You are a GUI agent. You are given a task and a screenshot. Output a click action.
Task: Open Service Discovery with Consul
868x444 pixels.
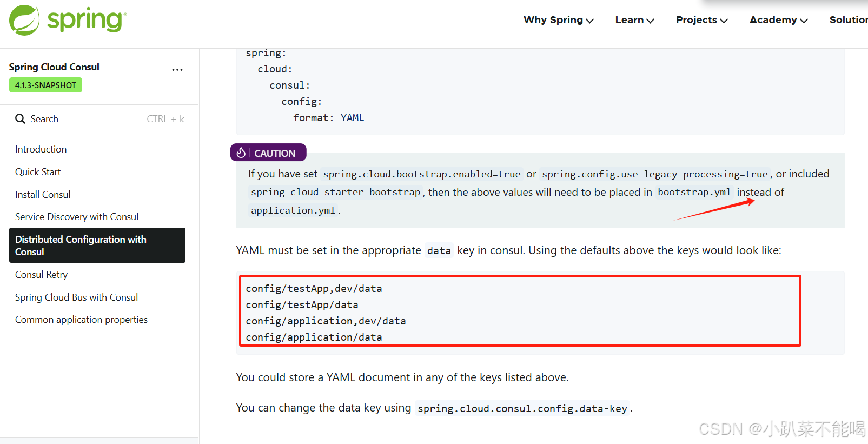pyautogui.click(x=77, y=217)
